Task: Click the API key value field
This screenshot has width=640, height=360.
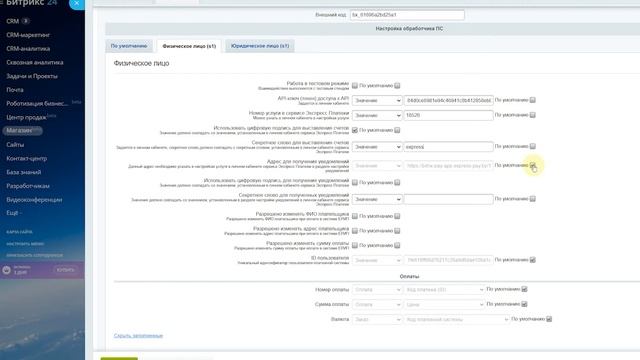Action: pyautogui.click(x=449, y=100)
